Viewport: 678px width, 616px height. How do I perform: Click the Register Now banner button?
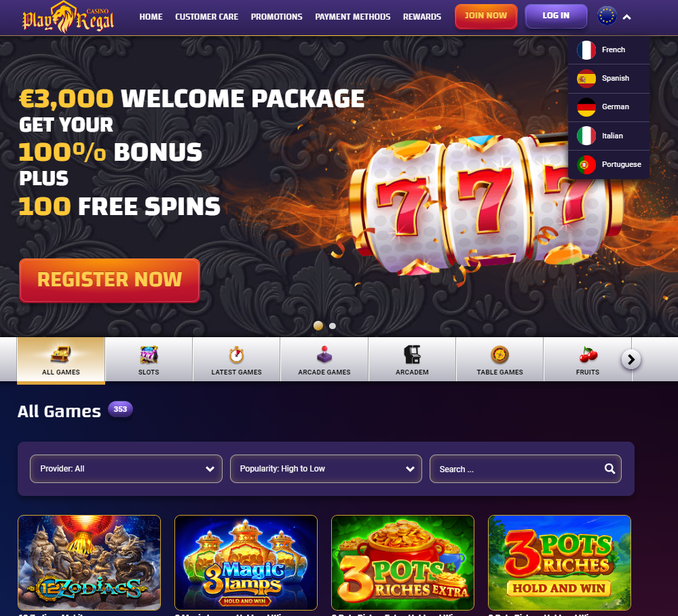click(x=109, y=280)
